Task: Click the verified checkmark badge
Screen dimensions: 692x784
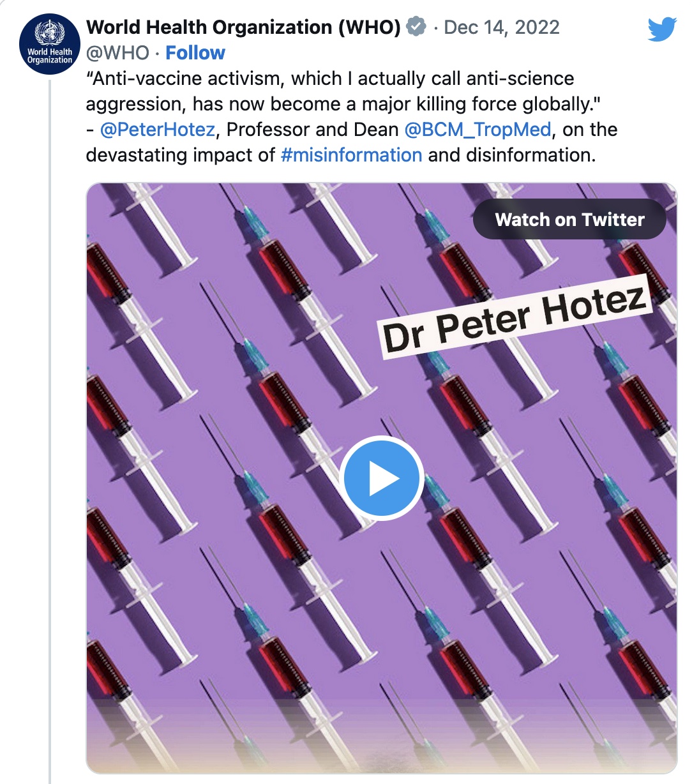Action: (417, 27)
